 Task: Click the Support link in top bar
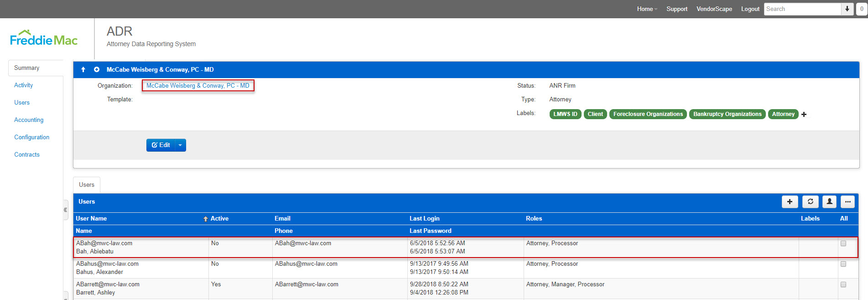[677, 9]
